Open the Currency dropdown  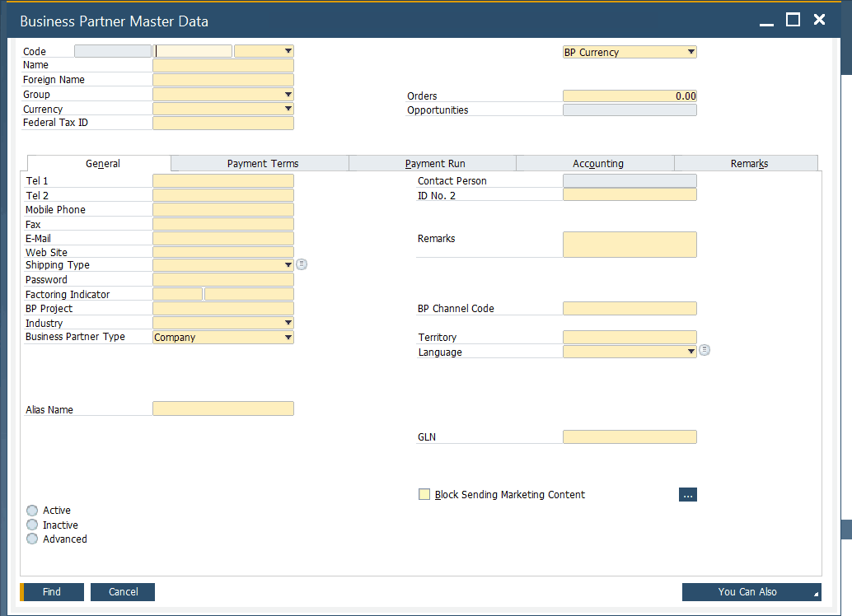(288, 108)
